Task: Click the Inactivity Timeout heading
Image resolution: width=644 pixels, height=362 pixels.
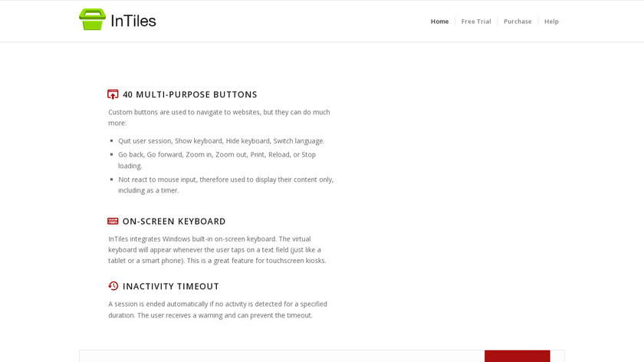Action: 170,286
